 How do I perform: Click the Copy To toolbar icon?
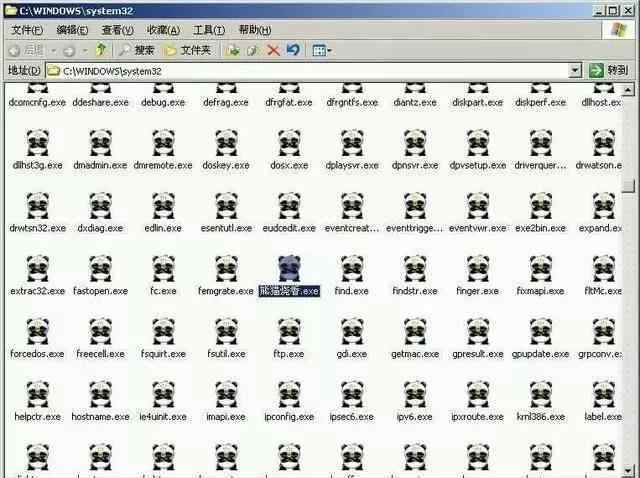click(x=253, y=50)
